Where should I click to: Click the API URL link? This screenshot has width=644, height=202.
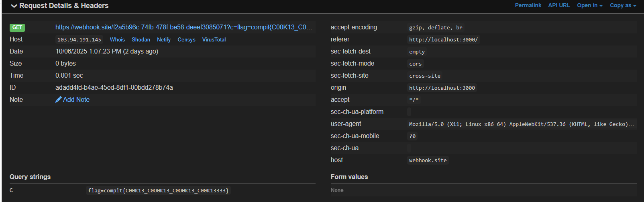(559, 5)
